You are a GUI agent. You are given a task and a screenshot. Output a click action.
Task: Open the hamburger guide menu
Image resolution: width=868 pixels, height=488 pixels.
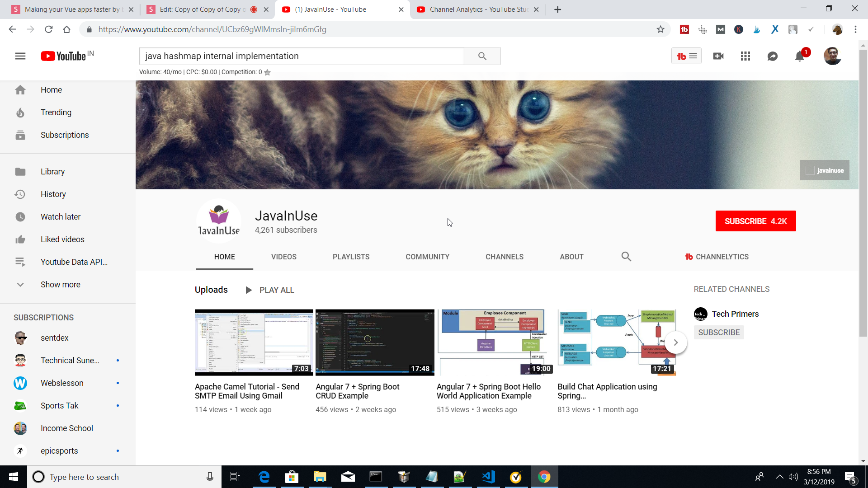click(x=20, y=56)
